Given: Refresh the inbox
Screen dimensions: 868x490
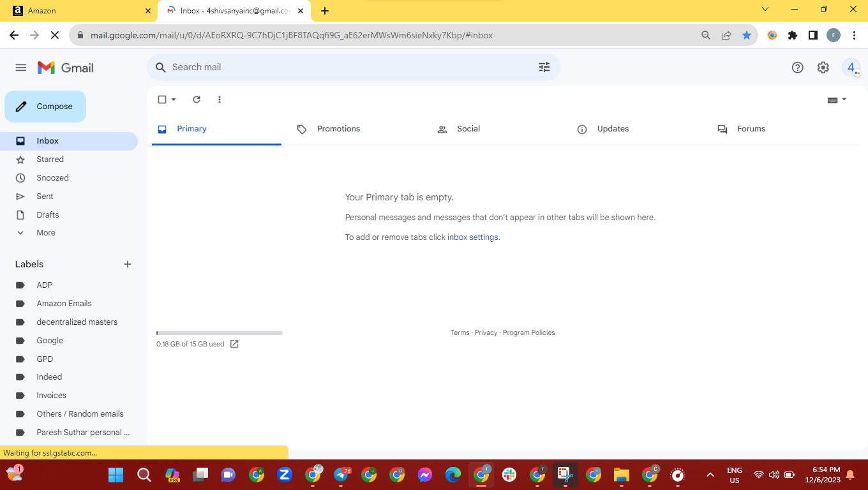Looking at the screenshot, I should tap(197, 100).
